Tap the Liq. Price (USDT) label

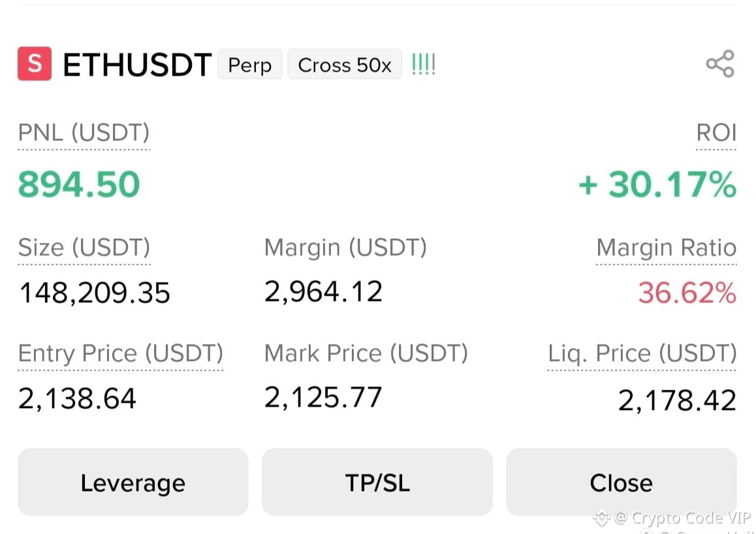(642, 353)
